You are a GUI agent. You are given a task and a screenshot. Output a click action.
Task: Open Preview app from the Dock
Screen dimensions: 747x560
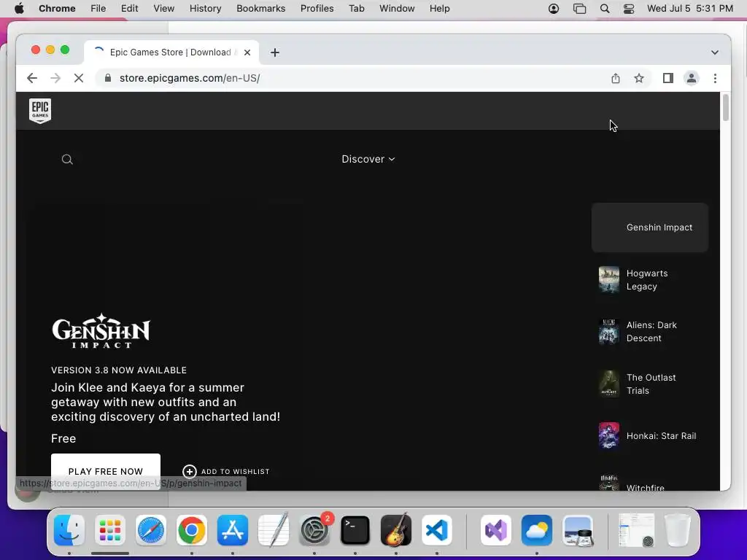pos(578,530)
